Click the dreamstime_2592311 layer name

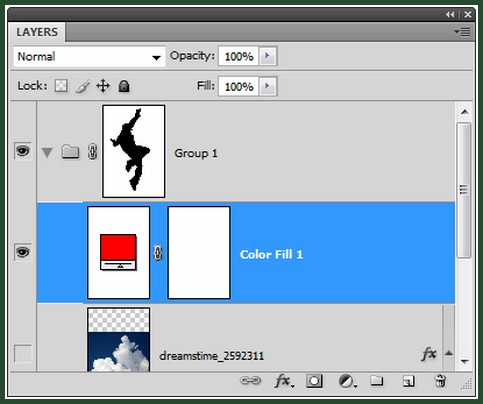click(211, 356)
